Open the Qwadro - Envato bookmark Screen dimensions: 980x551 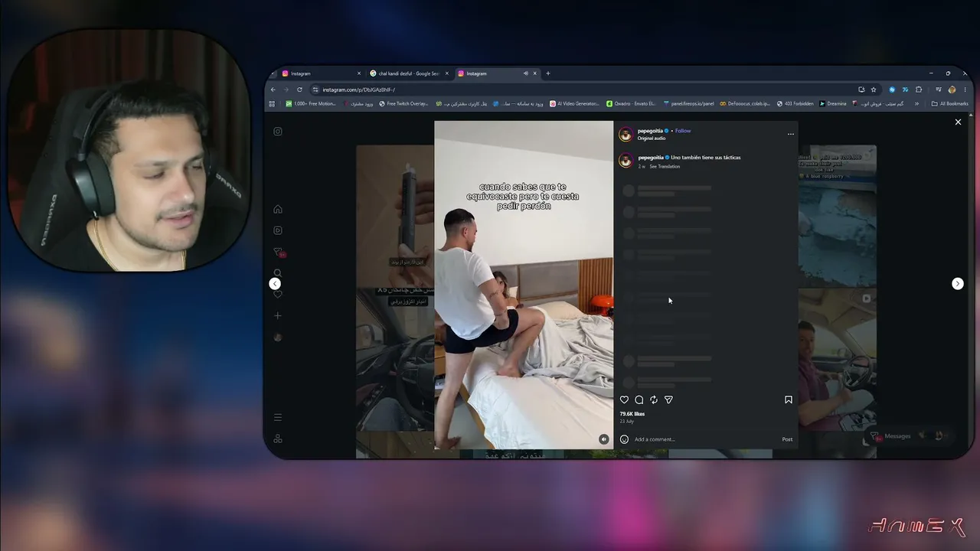coord(631,103)
